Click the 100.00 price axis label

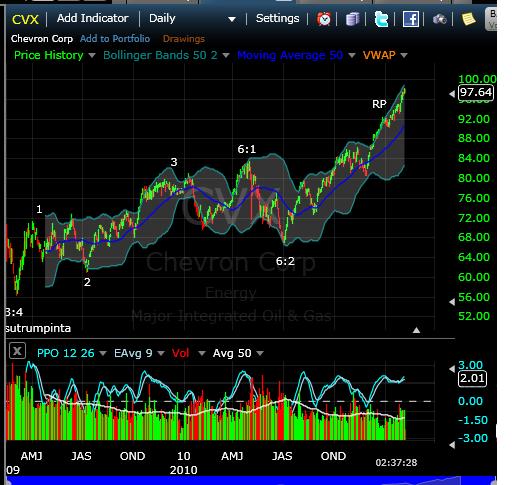click(477, 79)
